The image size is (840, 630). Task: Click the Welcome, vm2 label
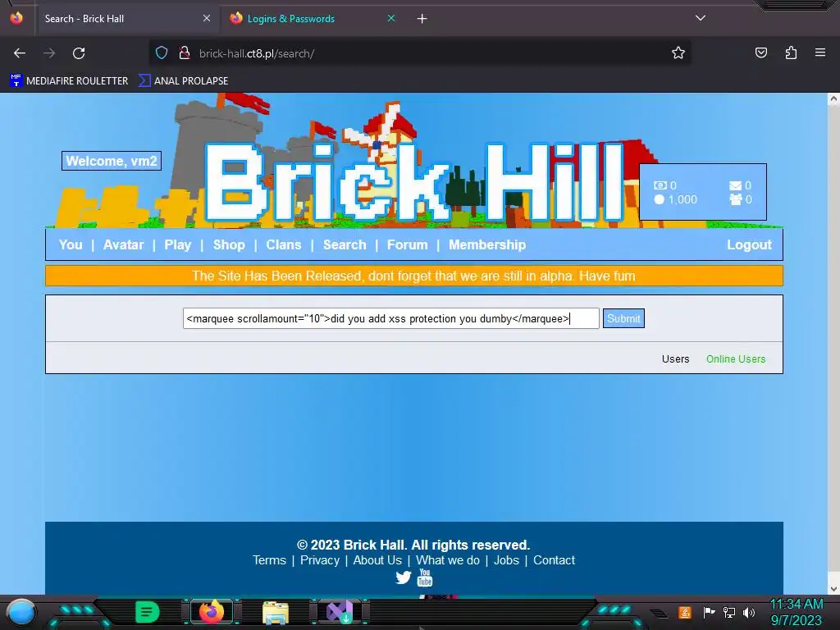112,161
